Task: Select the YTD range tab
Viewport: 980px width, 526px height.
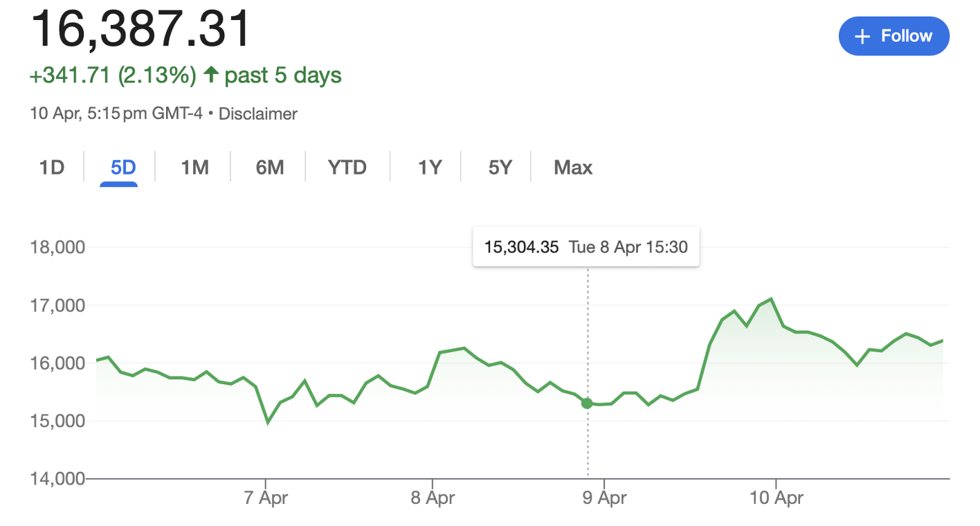Action: pyautogui.click(x=347, y=167)
